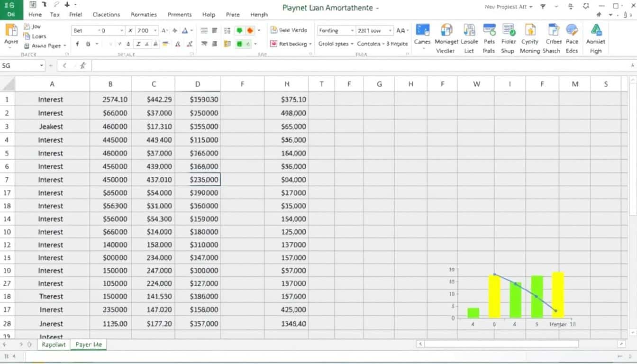Click the F bold-style icon in font group

pos(77,44)
